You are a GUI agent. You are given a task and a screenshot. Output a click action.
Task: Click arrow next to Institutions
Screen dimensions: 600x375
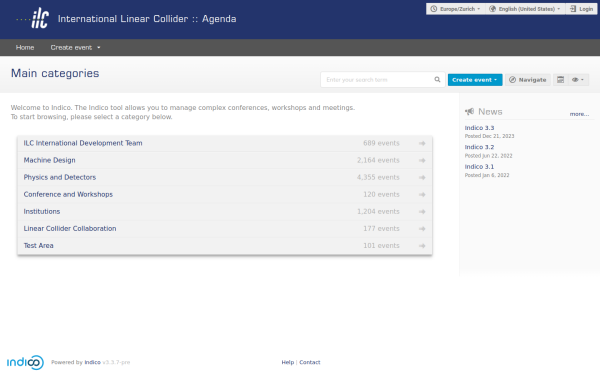click(422, 212)
